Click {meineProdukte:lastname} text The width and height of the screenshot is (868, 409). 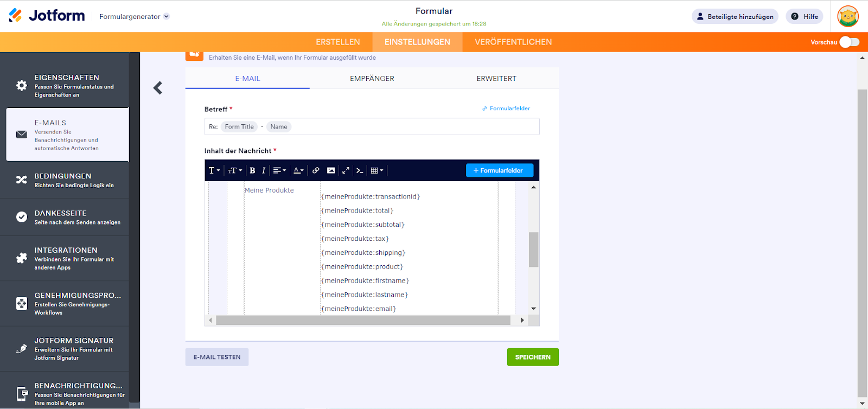(x=365, y=295)
